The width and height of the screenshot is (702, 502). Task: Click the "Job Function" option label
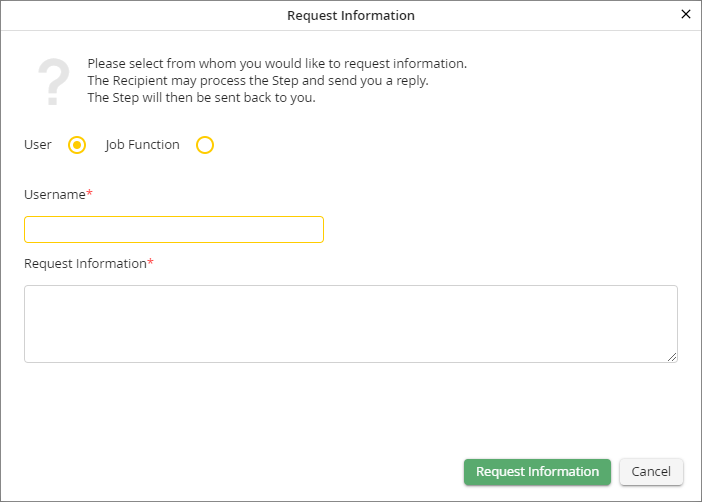[142, 145]
